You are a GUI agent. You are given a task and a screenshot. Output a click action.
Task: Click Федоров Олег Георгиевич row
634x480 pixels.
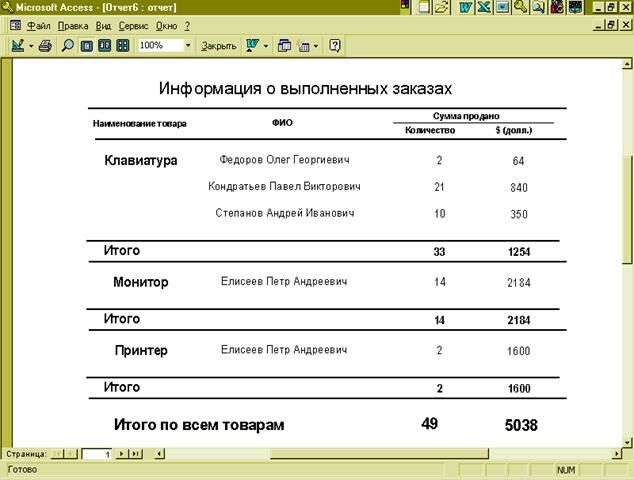(284, 160)
